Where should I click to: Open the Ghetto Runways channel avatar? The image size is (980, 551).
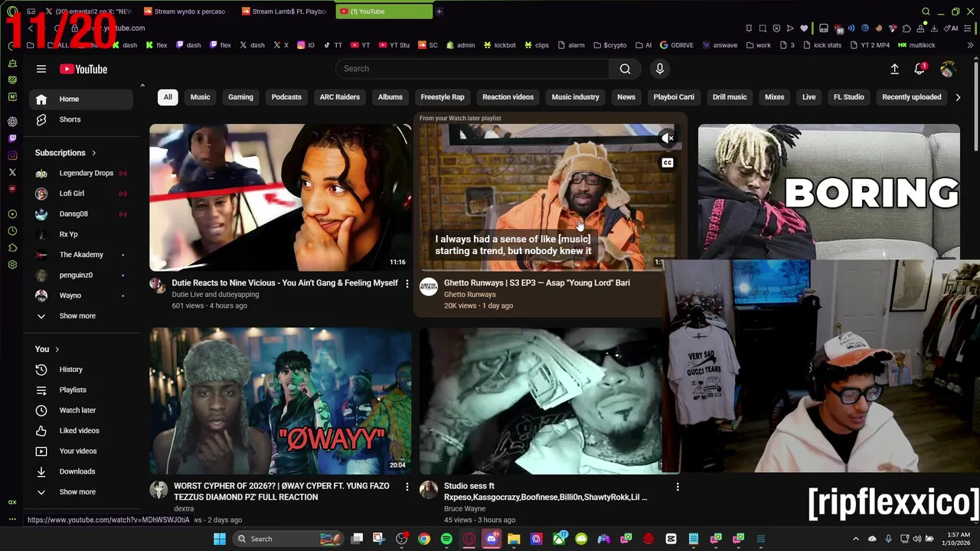[x=429, y=287]
